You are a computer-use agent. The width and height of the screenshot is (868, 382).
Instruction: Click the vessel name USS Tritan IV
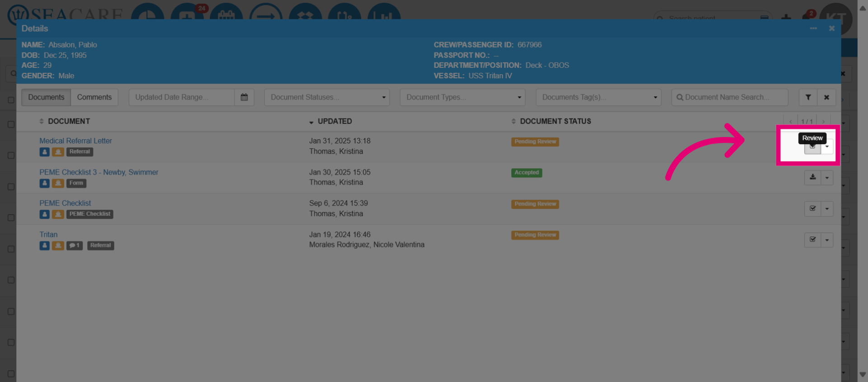coord(490,75)
